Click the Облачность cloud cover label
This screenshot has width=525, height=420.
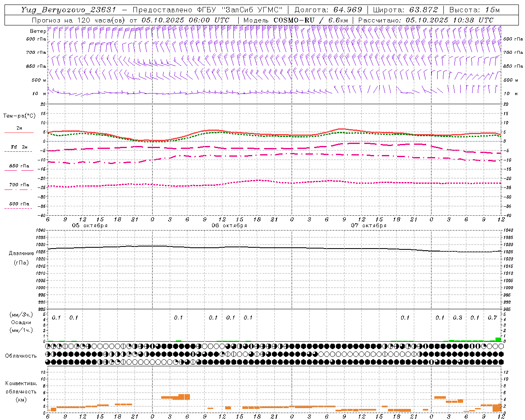(21, 356)
